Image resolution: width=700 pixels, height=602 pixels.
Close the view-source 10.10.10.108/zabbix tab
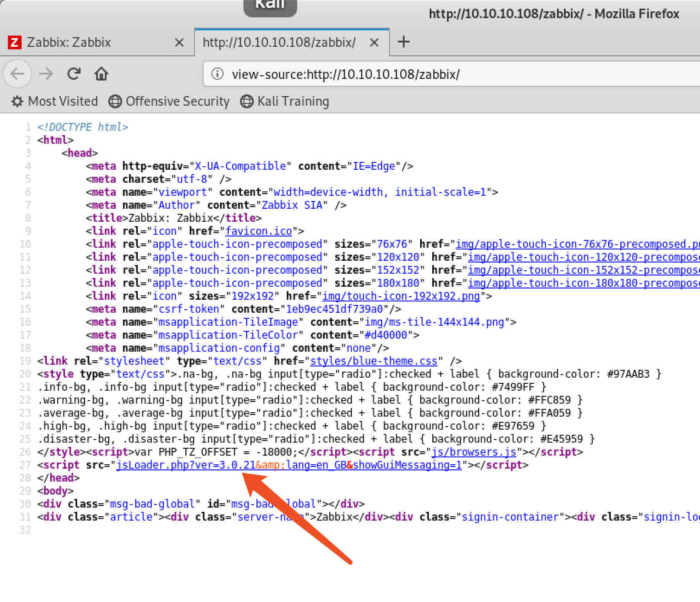click(374, 42)
